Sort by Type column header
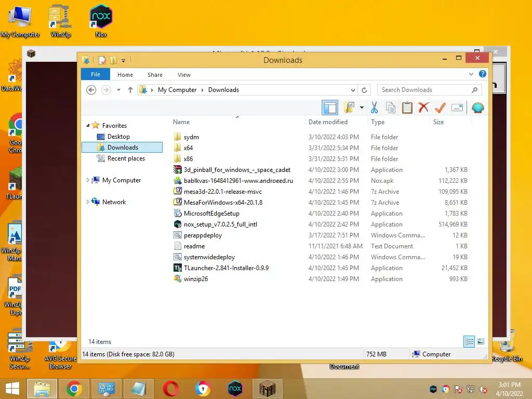The width and height of the screenshot is (532, 399). [x=378, y=122]
